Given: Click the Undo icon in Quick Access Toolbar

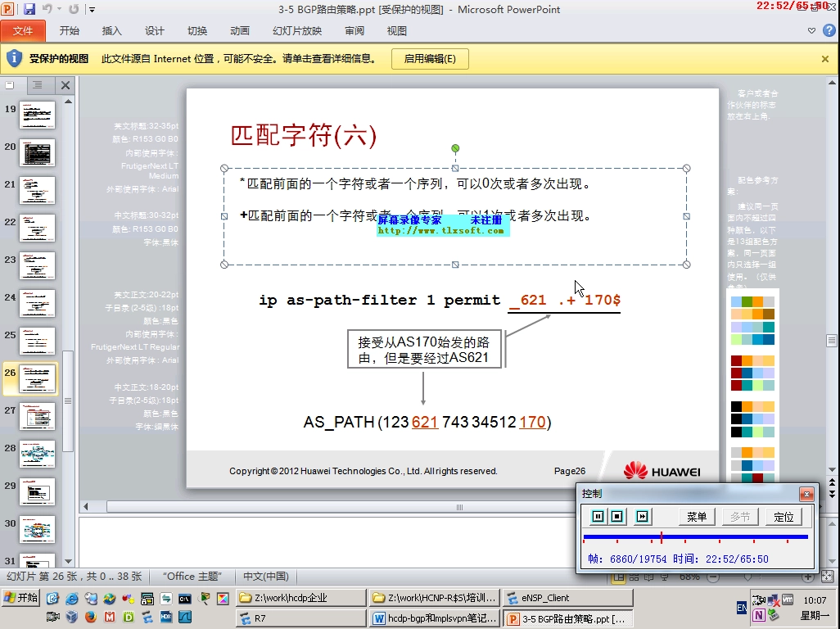Looking at the screenshot, I should coord(47,7).
